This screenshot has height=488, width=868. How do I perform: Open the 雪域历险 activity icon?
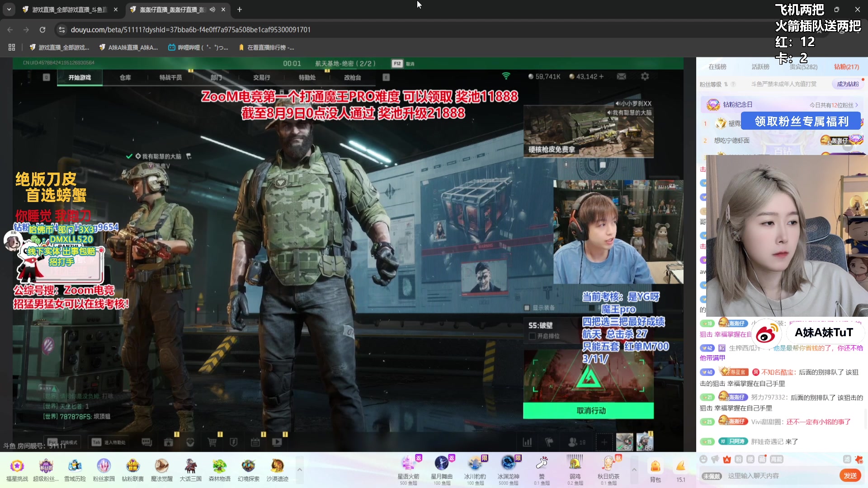[75, 470]
